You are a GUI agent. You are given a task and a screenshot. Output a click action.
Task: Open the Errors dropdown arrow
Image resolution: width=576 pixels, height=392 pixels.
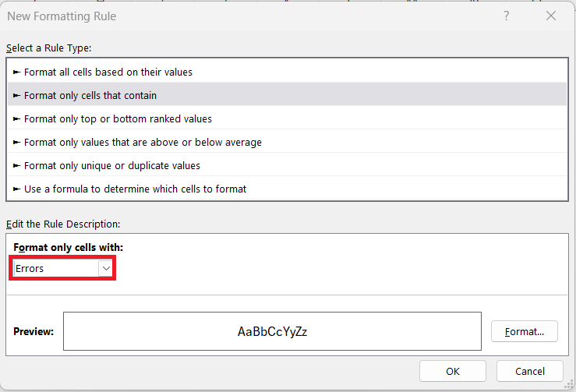(105, 269)
